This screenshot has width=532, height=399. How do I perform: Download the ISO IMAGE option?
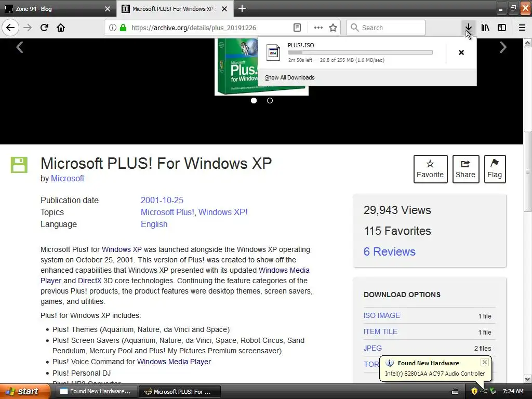381,315
